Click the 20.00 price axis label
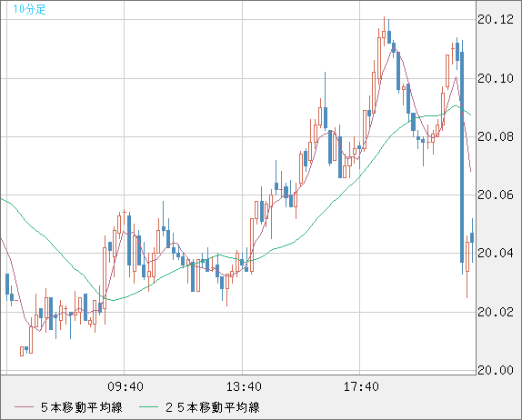522x420 pixels. (496, 370)
